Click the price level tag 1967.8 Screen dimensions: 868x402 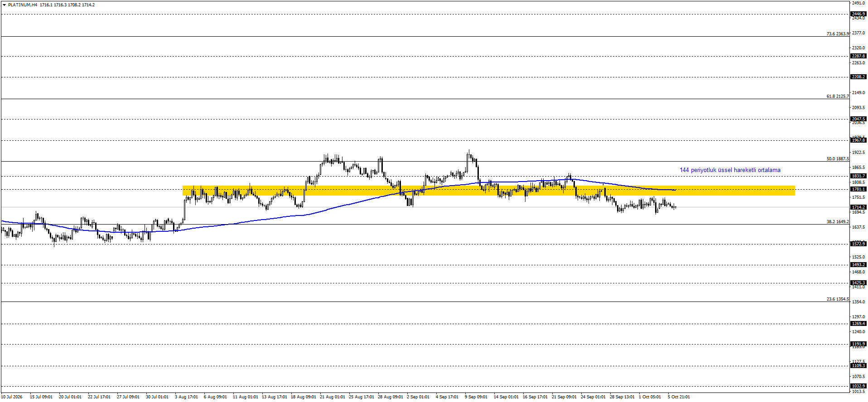858,140
